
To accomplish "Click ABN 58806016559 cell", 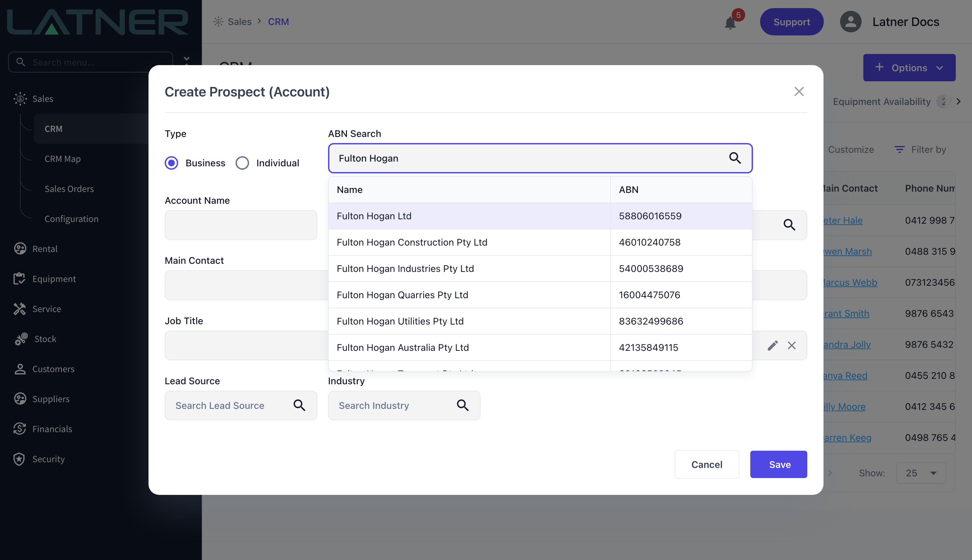I will [x=681, y=216].
